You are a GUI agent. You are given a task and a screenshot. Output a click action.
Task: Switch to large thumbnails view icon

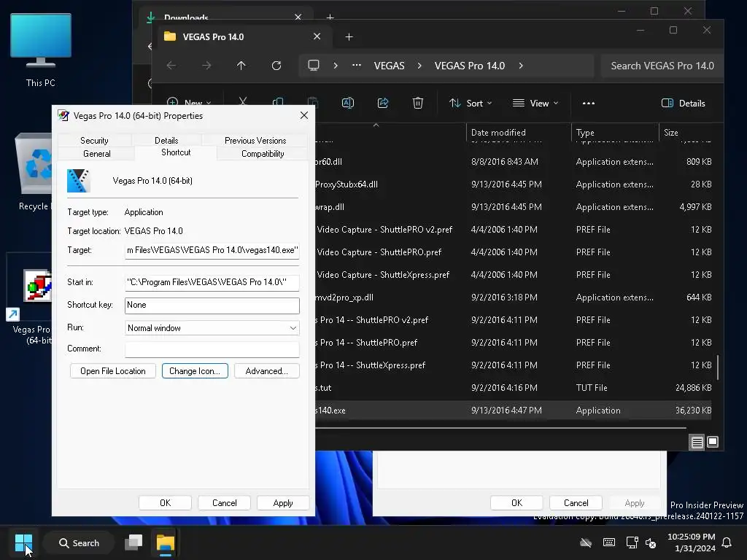pos(713,442)
